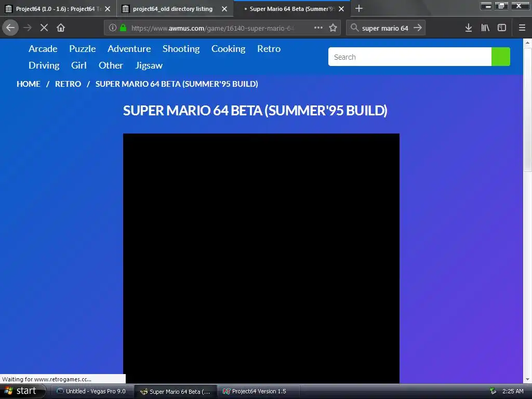Open the browser home page icon

(x=61, y=28)
